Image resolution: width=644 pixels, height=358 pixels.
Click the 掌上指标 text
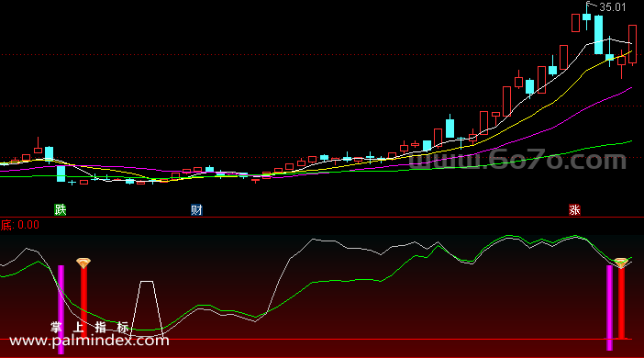coord(90,327)
